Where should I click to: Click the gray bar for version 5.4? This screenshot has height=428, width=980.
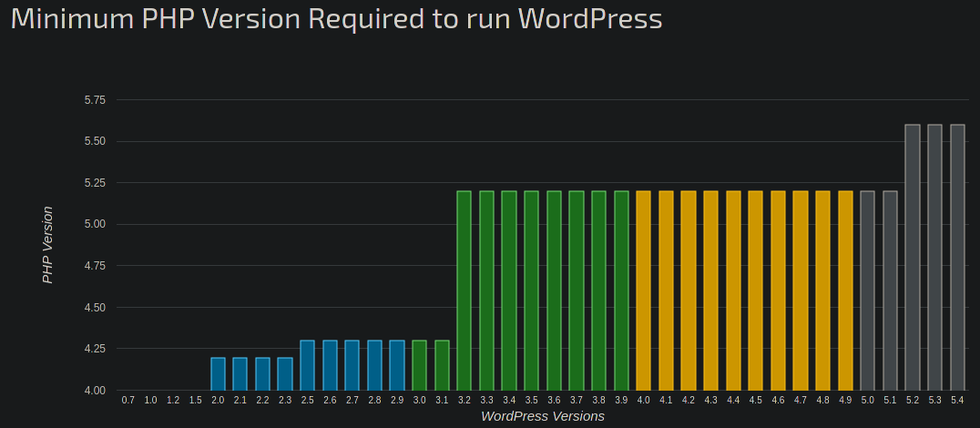click(x=957, y=258)
